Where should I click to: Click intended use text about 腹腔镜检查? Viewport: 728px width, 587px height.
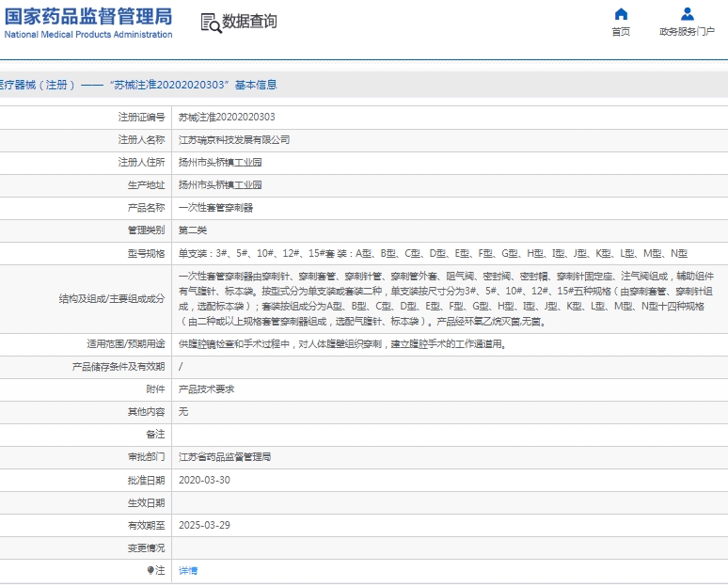[x=342, y=344]
